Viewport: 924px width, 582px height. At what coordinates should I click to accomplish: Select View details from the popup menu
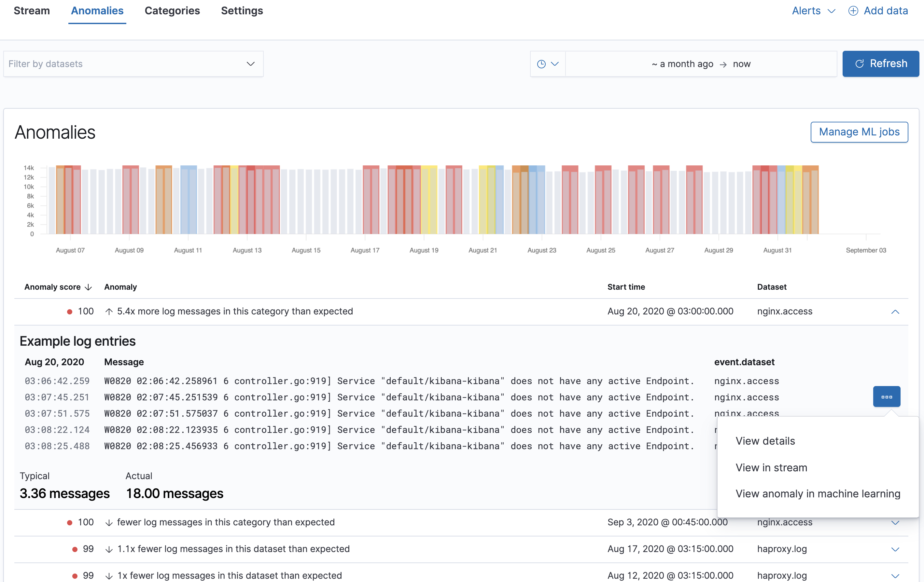coord(765,441)
